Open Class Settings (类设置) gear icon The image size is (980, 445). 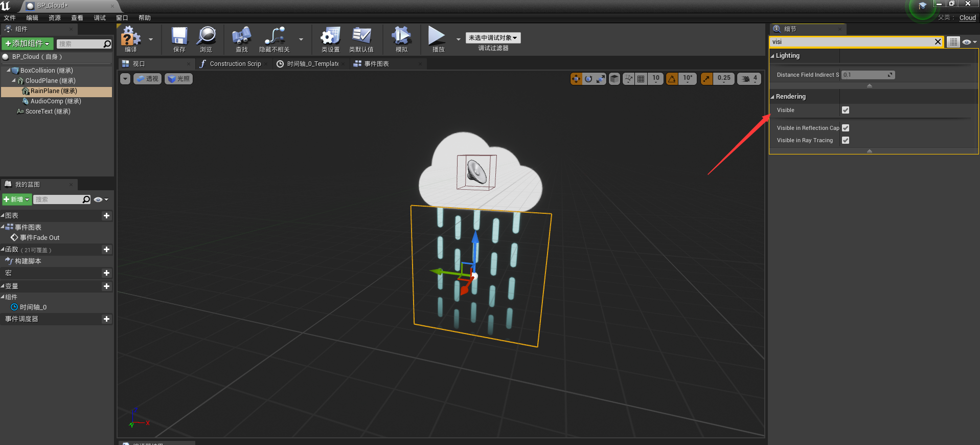[330, 37]
